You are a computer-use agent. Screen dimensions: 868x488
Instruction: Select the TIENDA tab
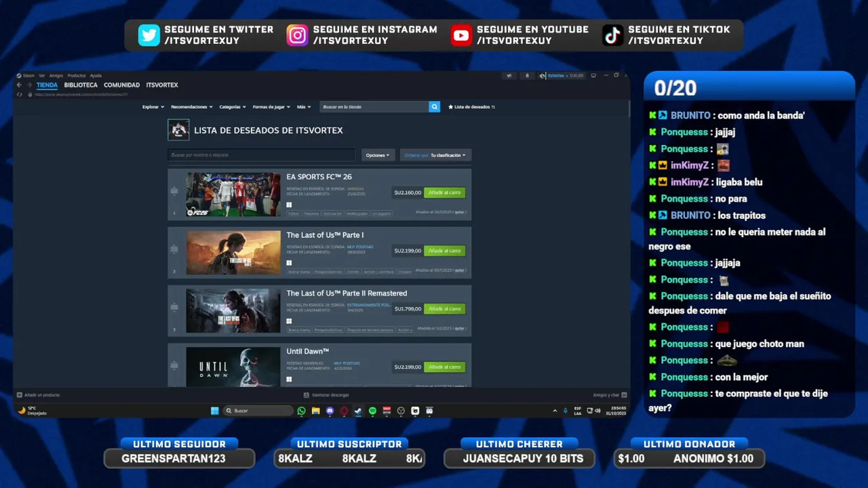47,85
